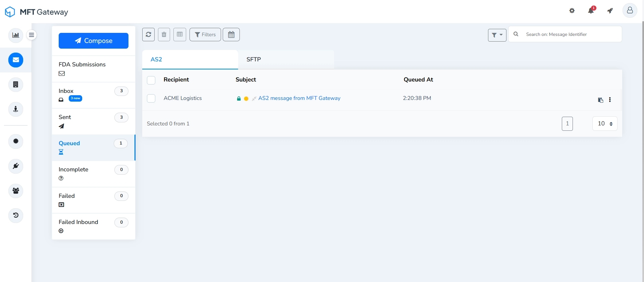Viewport: 644px width, 282px height.
Task: Open the history clock icon in sidebar
Action: click(x=16, y=215)
